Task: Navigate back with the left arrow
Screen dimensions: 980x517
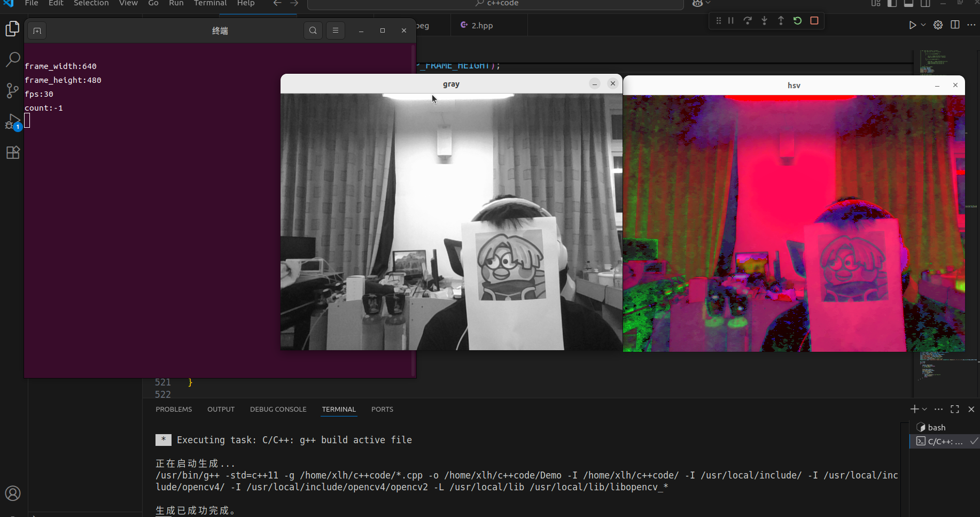Action: tap(277, 3)
